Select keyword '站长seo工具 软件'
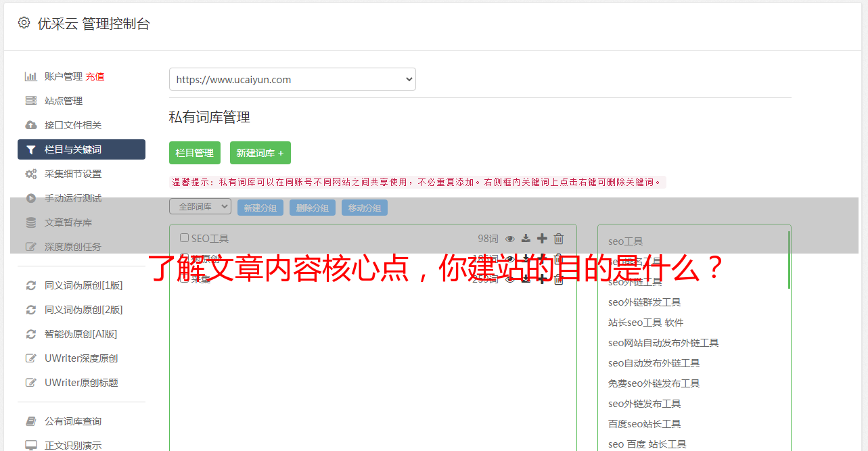The width and height of the screenshot is (868, 451). [x=646, y=323]
